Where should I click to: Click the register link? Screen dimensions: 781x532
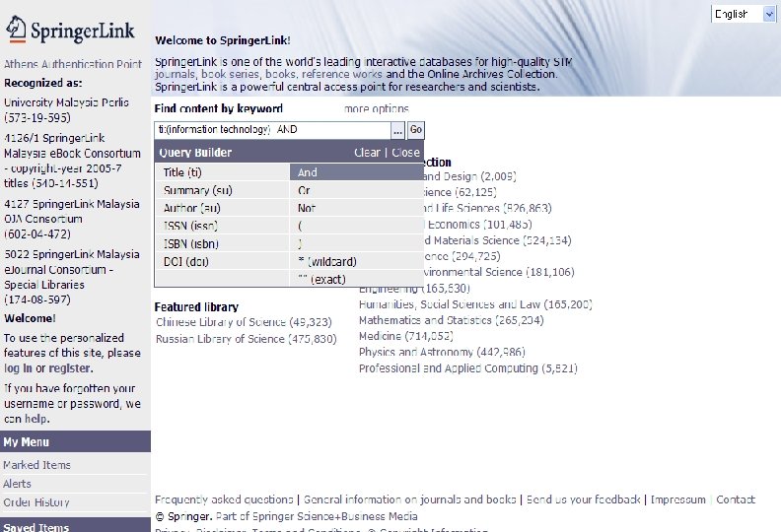click(69, 368)
